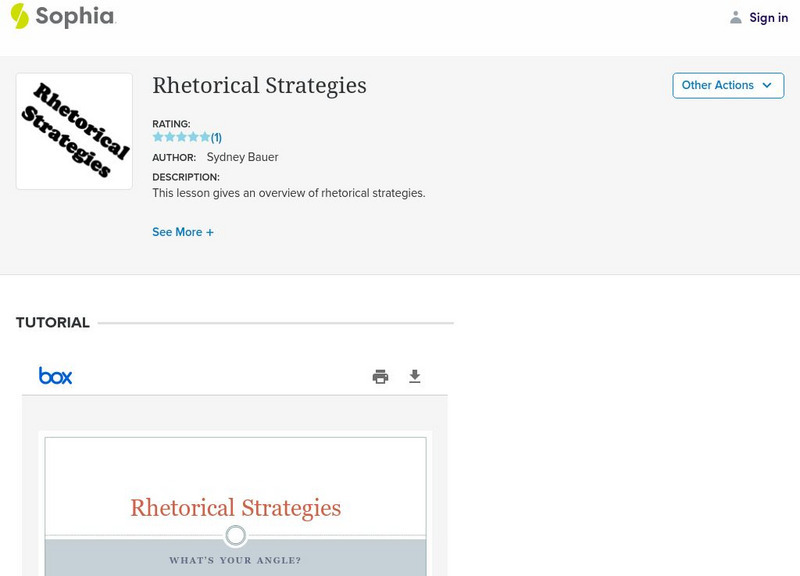Click the lesson description text
Screen dimensions: 800x576
click(289, 193)
